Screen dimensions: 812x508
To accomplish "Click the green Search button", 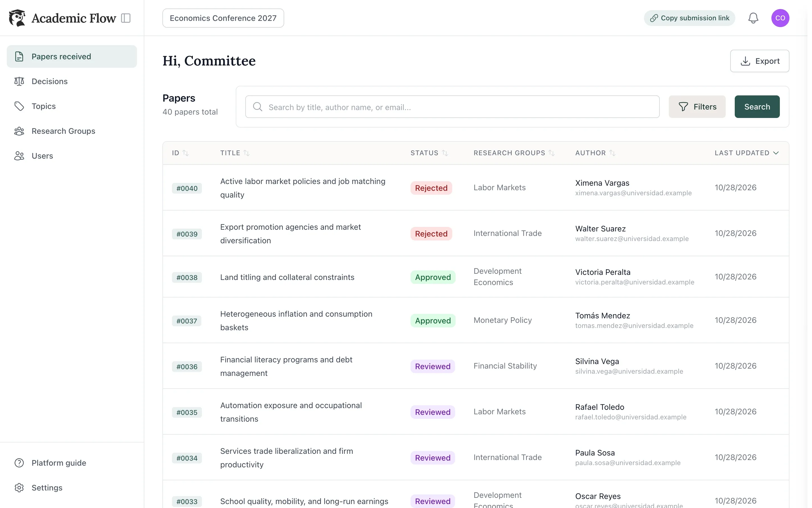I will pyautogui.click(x=757, y=107).
